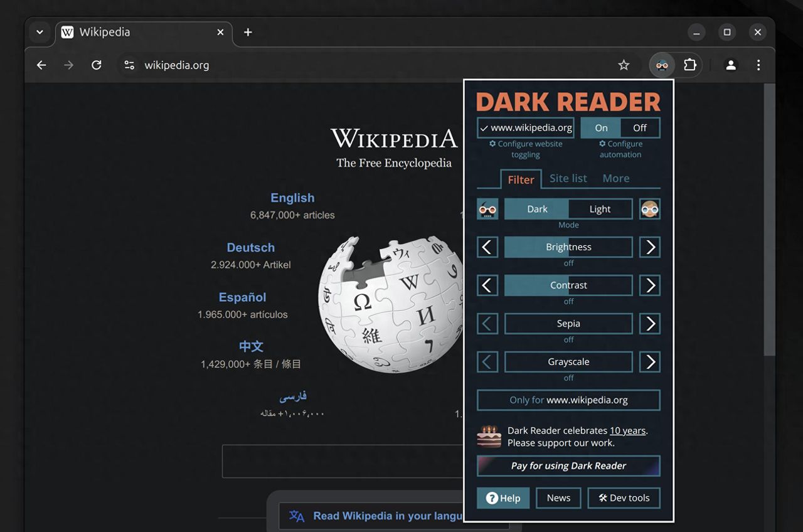Open a new tab with the plus button
Image resolution: width=803 pixels, height=532 pixels.
point(248,32)
